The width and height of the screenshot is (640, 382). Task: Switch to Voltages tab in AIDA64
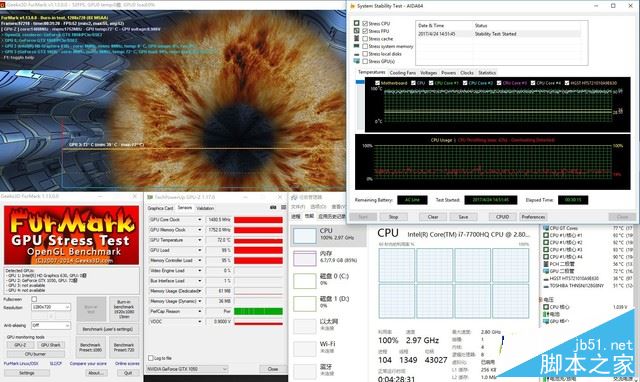pyautogui.click(x=429, y=73)
